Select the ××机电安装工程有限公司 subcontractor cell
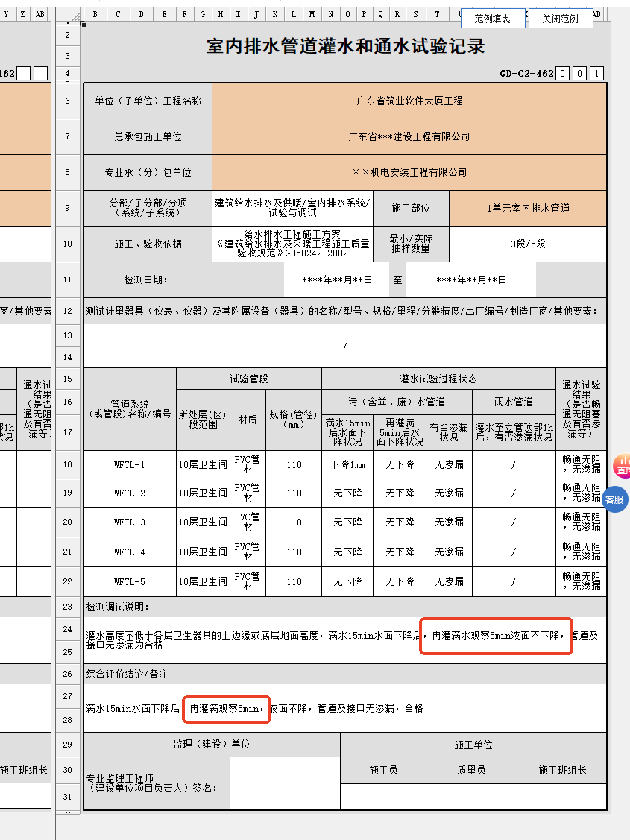Image resolution: width=630 pixels, height=840 pixels. (409, 172)
